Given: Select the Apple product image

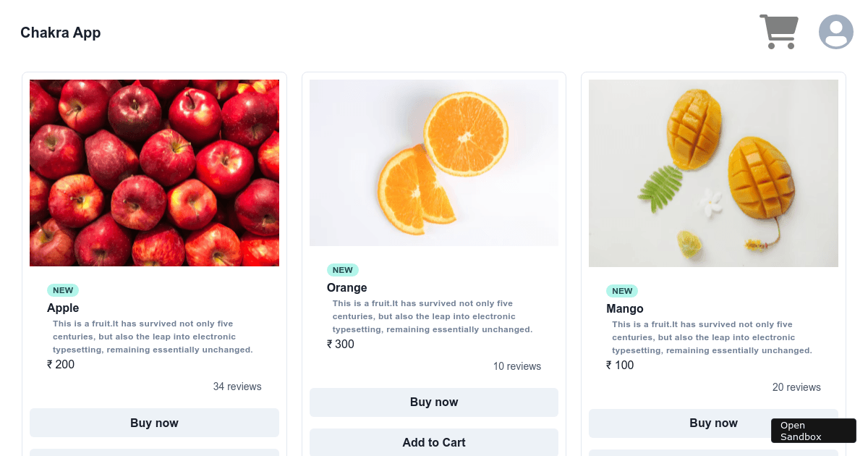Looking at the screenshot, I should 154,172.
